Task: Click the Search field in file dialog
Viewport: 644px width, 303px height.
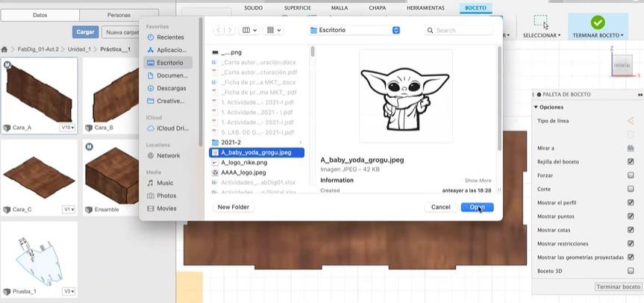Action: pos(458,31)
